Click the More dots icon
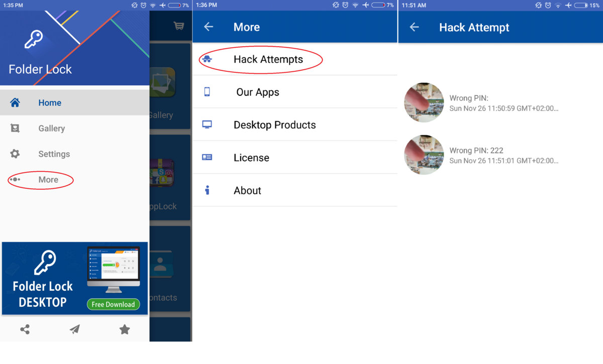This screenshot has height=364, width=603. click(x=15, y=180)
